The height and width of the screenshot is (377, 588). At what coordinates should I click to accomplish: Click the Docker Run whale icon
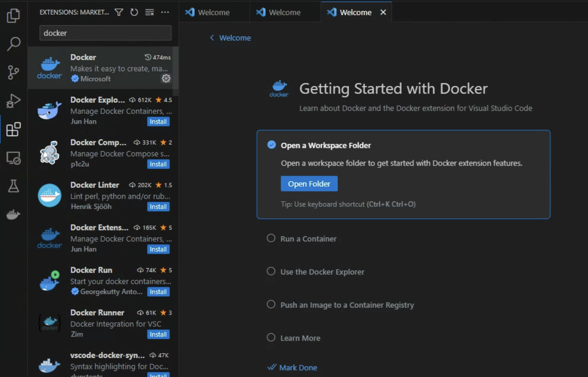click(x=49, y=281)
